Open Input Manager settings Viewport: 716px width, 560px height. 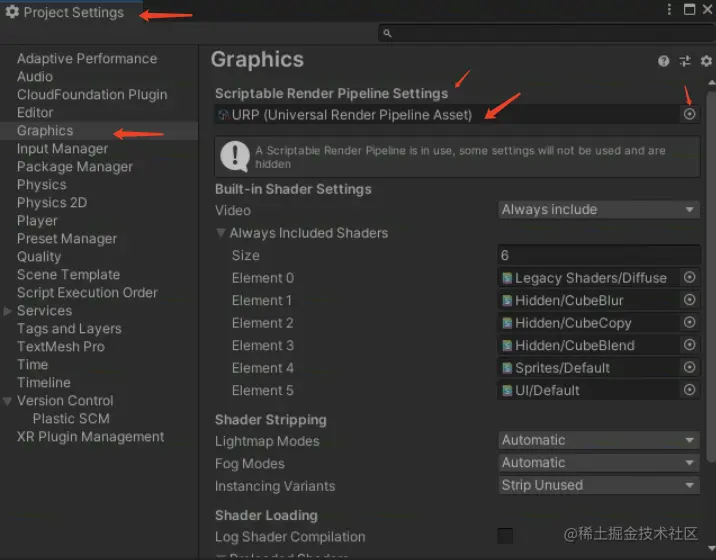[62, 149]
